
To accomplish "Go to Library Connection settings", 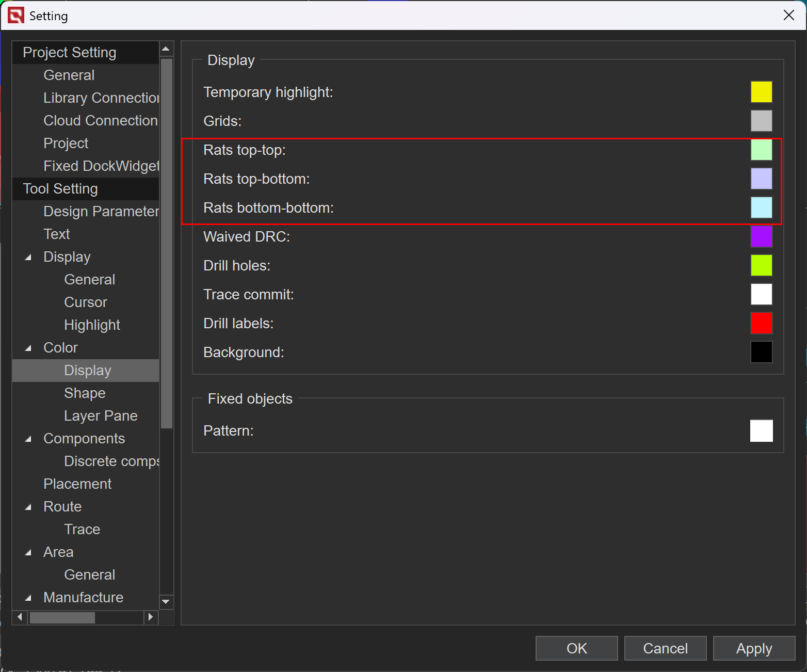I will [x=101, y=98].
